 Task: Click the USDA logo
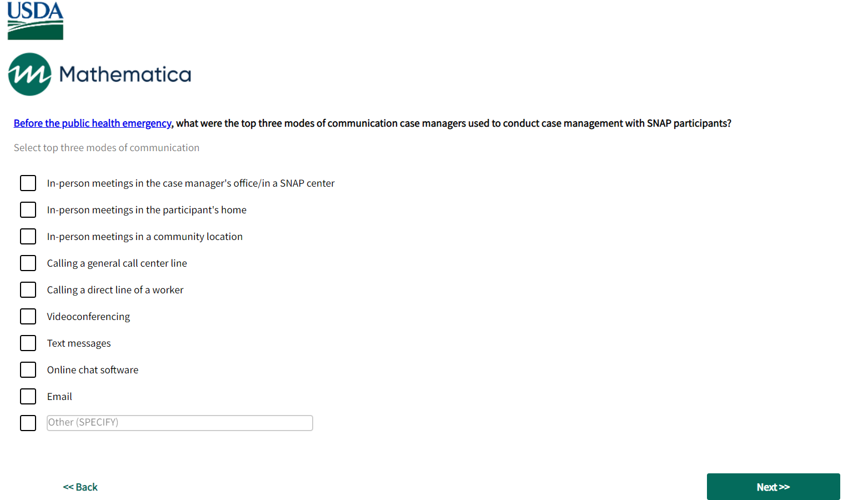coord(35,21)
